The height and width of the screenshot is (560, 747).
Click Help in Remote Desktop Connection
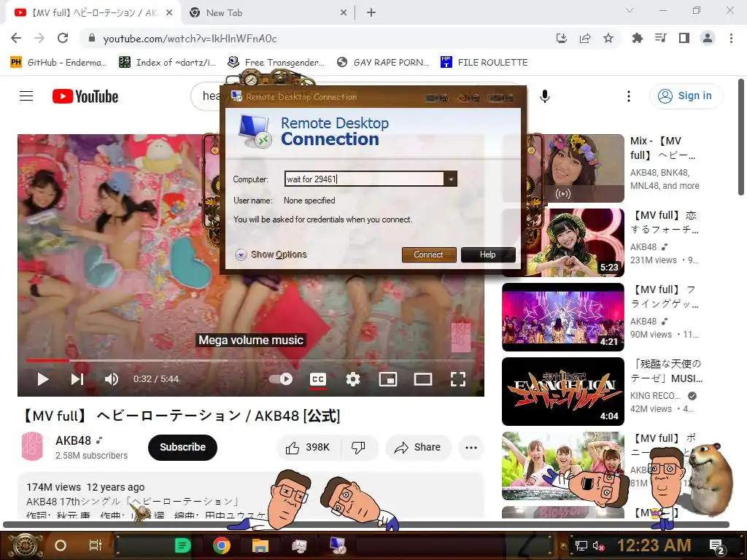(488, 254)
